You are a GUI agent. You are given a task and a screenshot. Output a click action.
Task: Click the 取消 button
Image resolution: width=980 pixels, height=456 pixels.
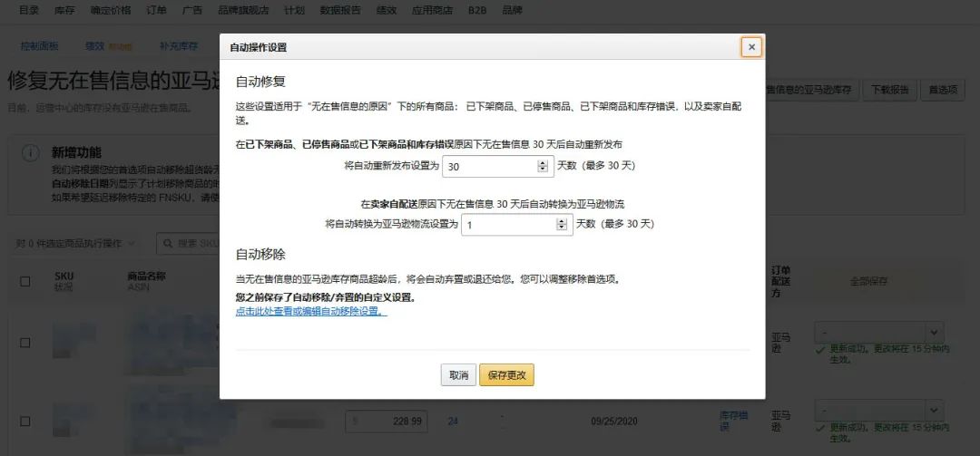(x=458, y=374)
